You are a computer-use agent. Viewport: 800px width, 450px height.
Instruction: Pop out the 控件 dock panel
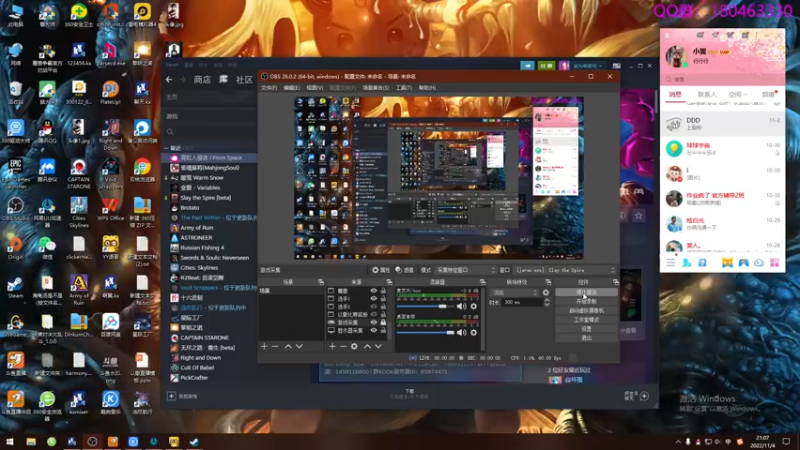[615, 282]
